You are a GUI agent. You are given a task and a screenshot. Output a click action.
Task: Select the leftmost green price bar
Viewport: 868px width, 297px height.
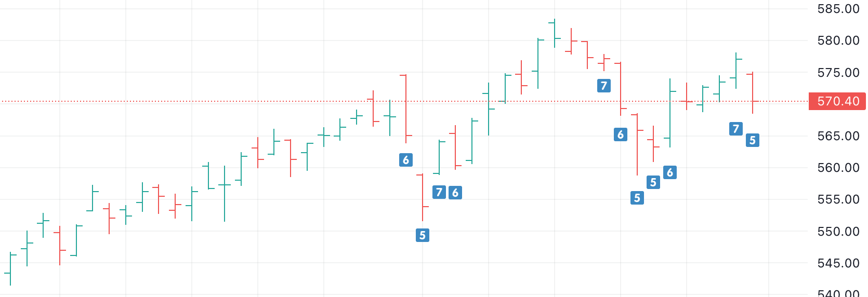(10, 269)
